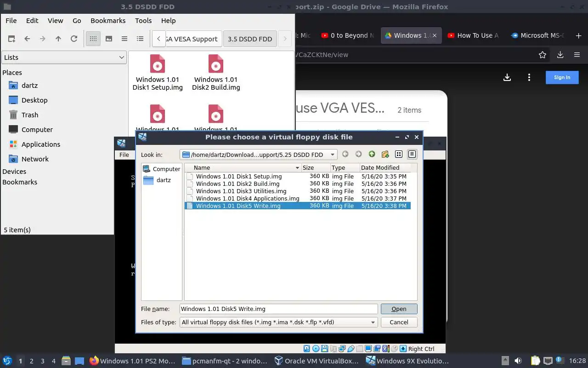The height and width of the screenshot is (368, 588).
Task: Go to parent directory in file dialog
Action: (x=372, y=155)
